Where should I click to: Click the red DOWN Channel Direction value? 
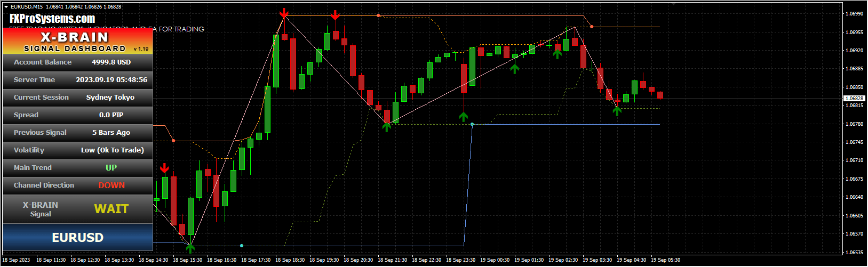click(112, 185)
